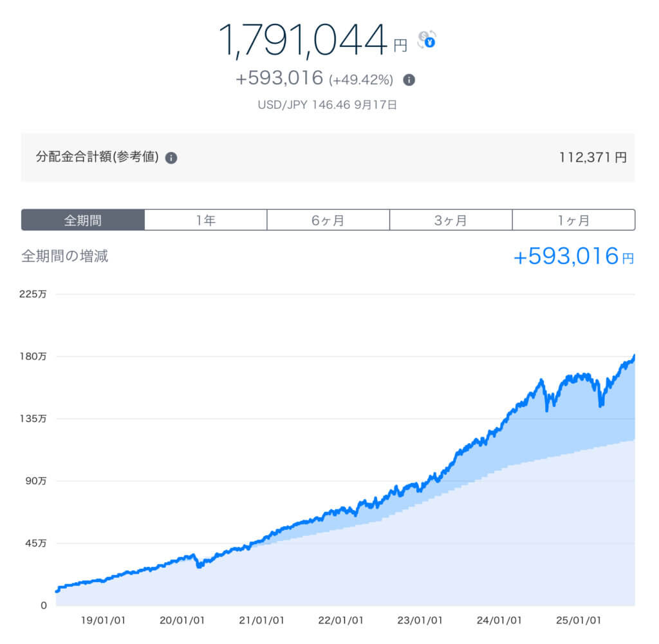Screen dimensions: 659x644
Task: Select the 全期間 period tab
Action: pyautogui.click(x=83, y=220)
